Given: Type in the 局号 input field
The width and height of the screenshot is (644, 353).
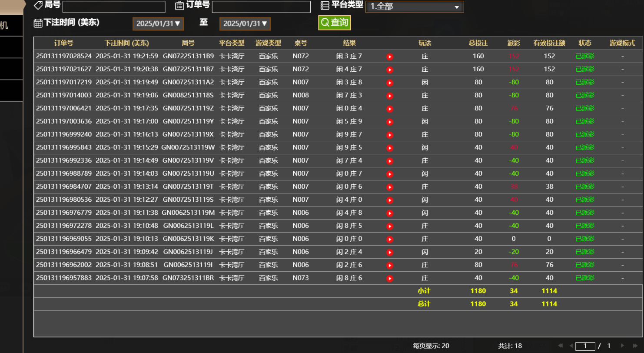Looking at the screenshot, I should point(114,7).
